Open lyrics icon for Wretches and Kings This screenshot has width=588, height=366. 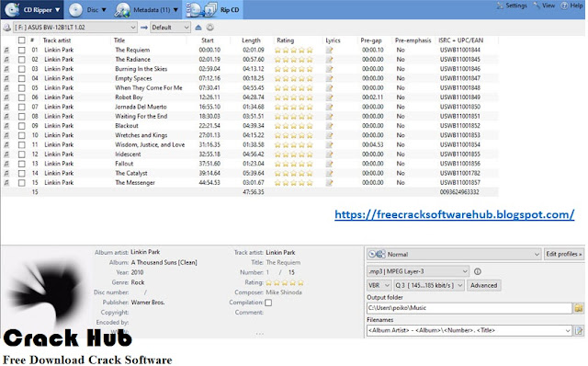(x=329, y=135)
